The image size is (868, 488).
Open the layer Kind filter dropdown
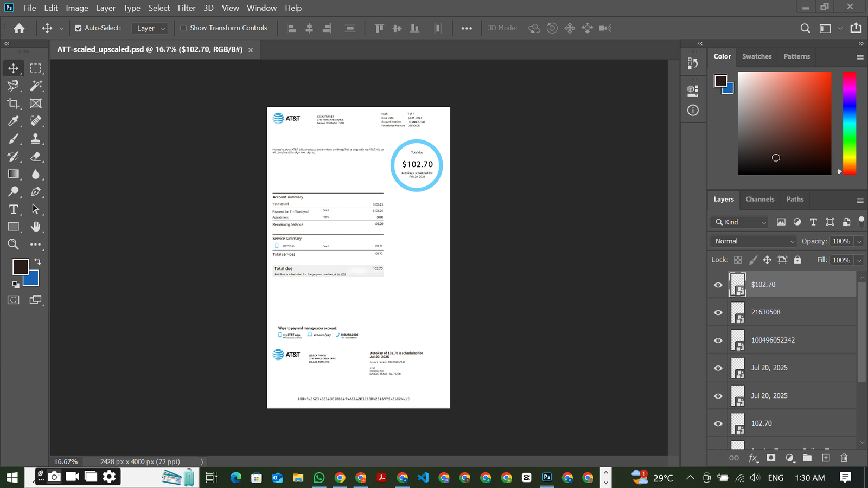click(739, 222)
